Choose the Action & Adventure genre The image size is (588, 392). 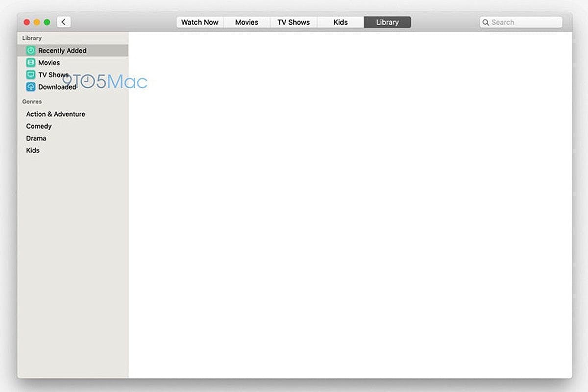tap(55, 114)
